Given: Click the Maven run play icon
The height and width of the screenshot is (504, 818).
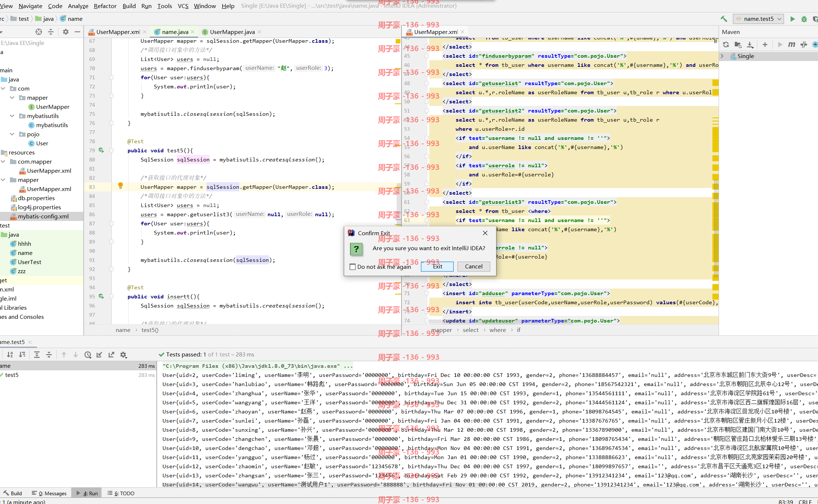Looking at the screenshot, I should point(780,45).
